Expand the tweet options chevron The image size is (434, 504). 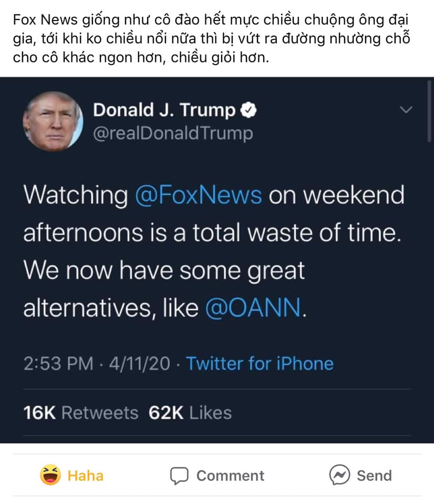click(x=406, y=110)
